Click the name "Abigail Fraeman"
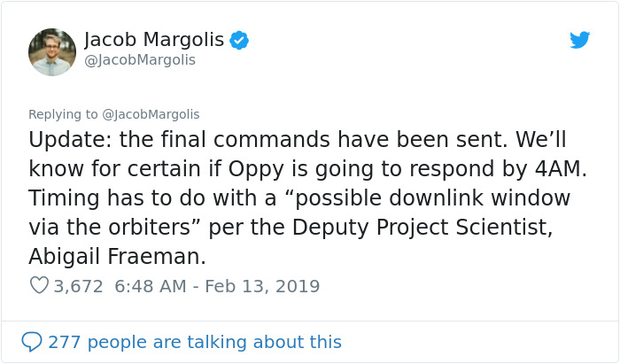This screenshot has width=620, height=364. click(117, 254)
